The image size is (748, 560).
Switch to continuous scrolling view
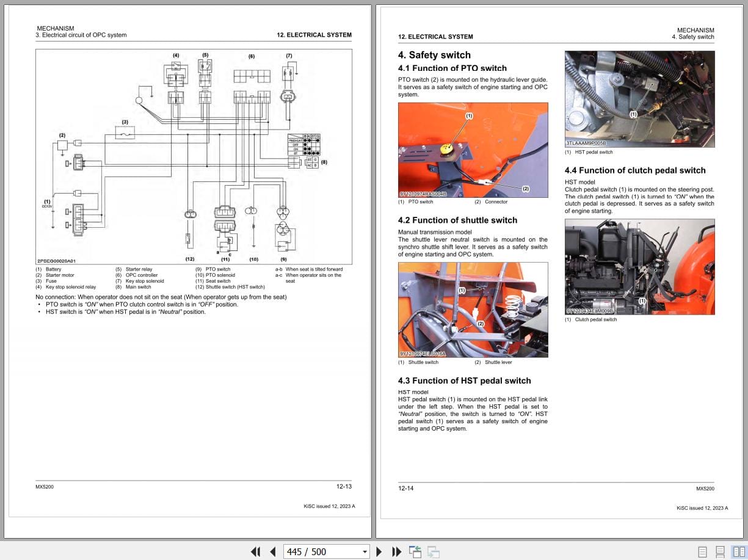[720, 551]
